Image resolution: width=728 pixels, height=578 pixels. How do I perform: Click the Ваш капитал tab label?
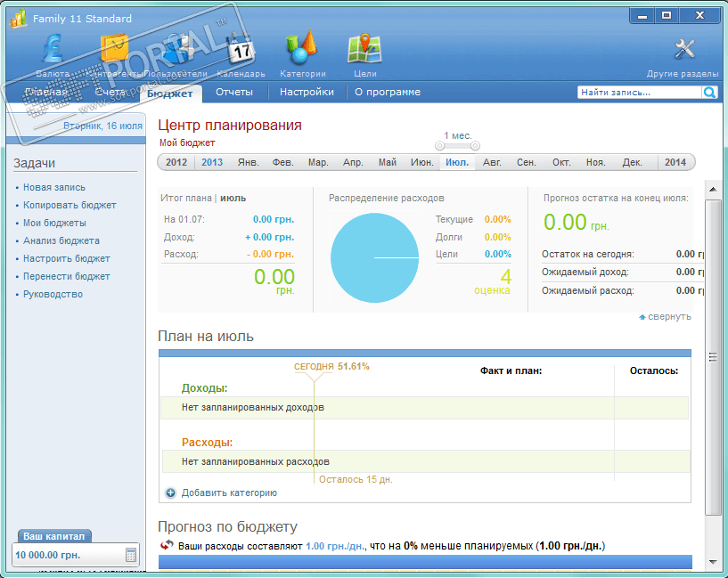tap(53, 536)
